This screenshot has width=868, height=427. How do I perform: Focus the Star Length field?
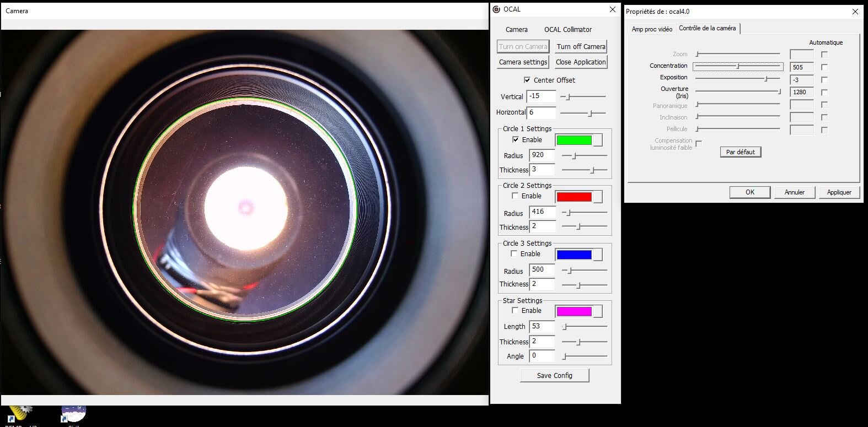click(542, 327)
